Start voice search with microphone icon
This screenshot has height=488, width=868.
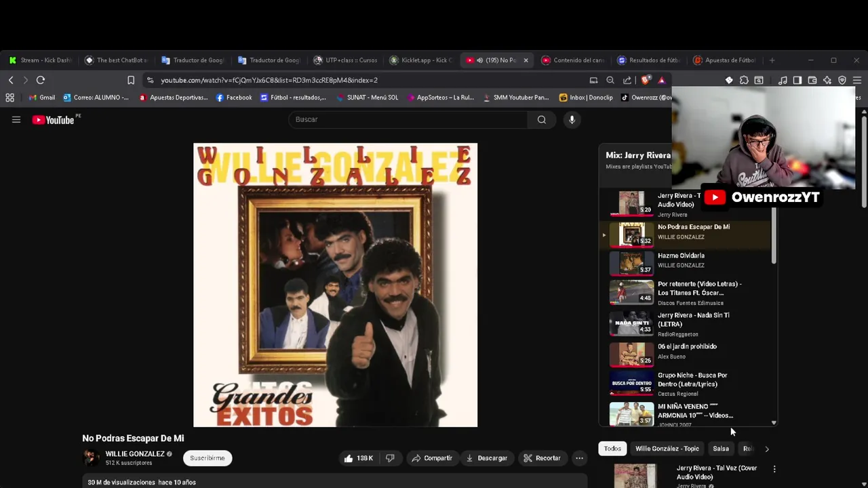(572, 119)
